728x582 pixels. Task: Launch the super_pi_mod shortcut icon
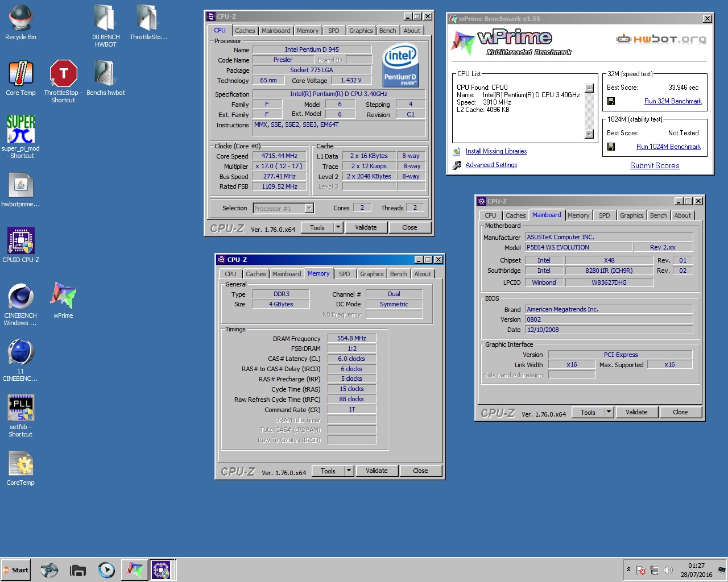[x=20, y=130]
